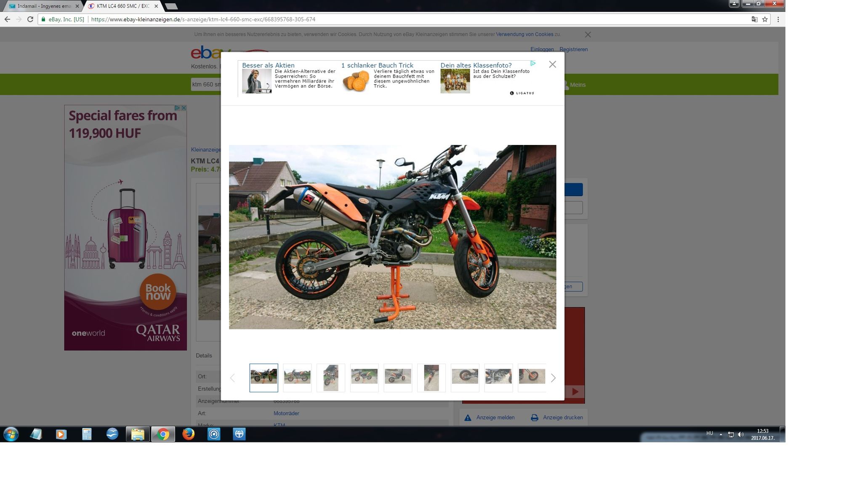Select the second motorcycle thumbnail
Screen dimensions: 868x493
tap(297, 378)
